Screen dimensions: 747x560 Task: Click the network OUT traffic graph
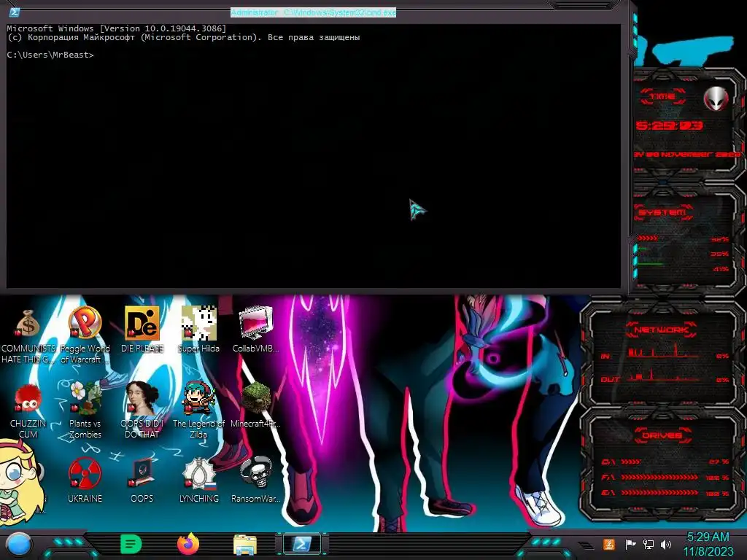(663, 377)
